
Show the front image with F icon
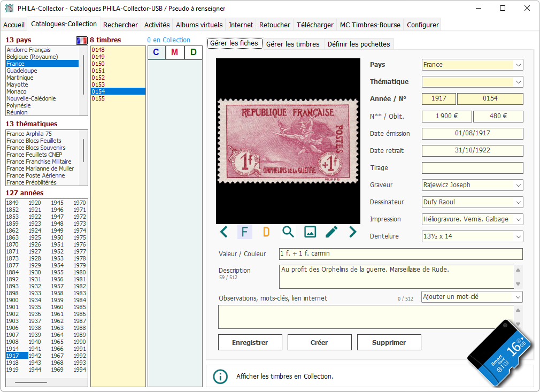click(x=245, y=232)
